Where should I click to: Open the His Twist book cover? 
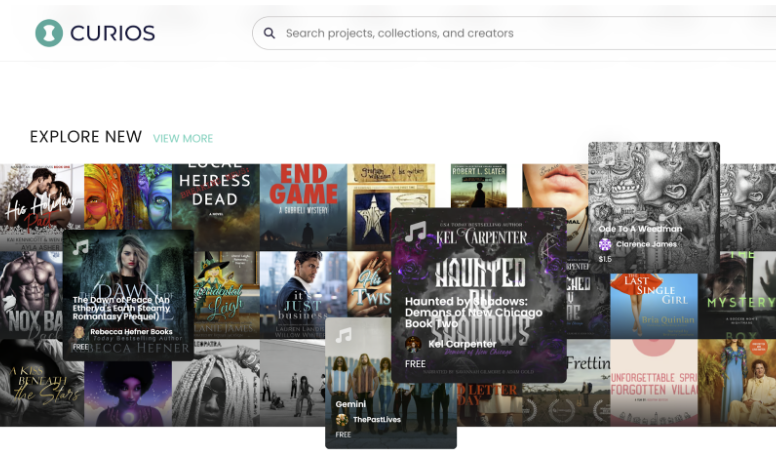[x=369, y=284]
